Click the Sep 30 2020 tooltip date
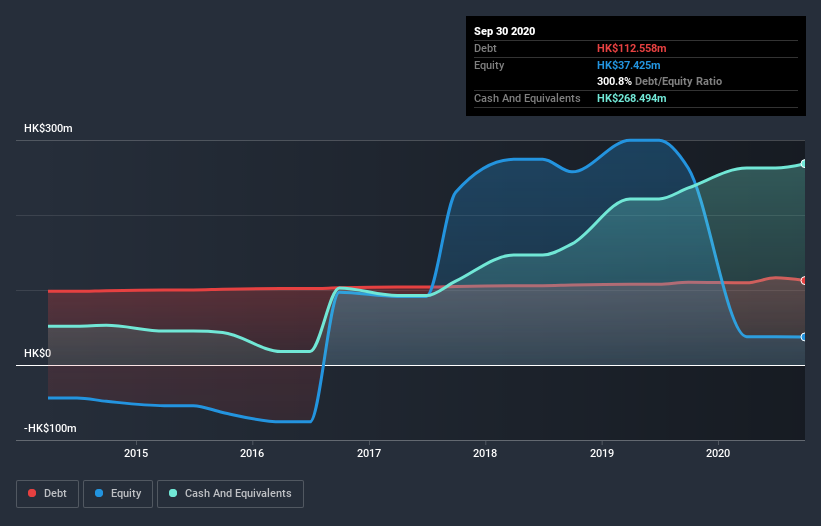Viewport: 821px width, 526px height. tap(505, 31)
